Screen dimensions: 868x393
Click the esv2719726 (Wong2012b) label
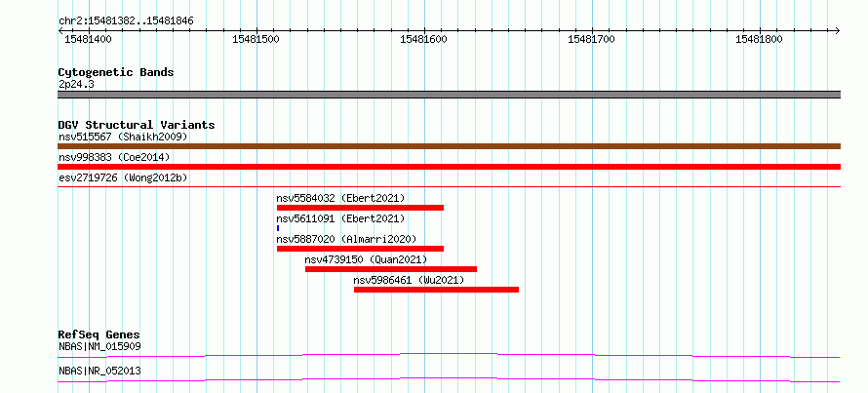pyautogui.click(x=123, y=177)
